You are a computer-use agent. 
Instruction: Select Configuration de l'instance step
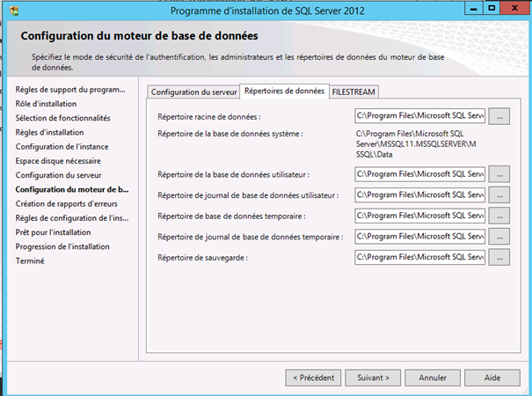[x=62, y=147]
